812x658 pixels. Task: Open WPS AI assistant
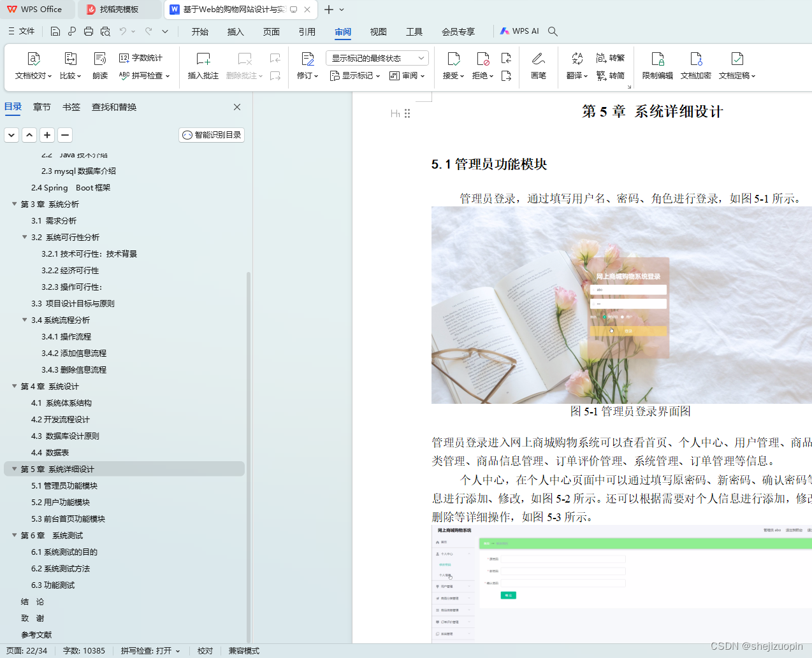click(x=519, y=31)
